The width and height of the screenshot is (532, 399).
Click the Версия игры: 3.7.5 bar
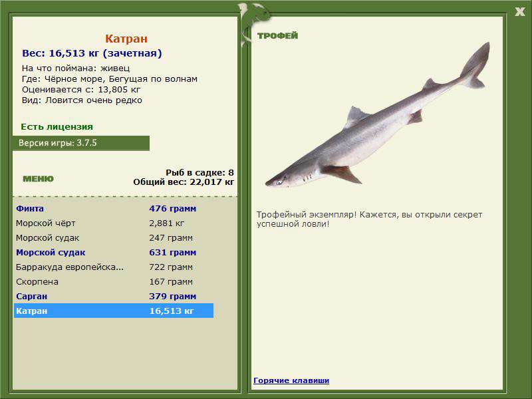[81, 143]
